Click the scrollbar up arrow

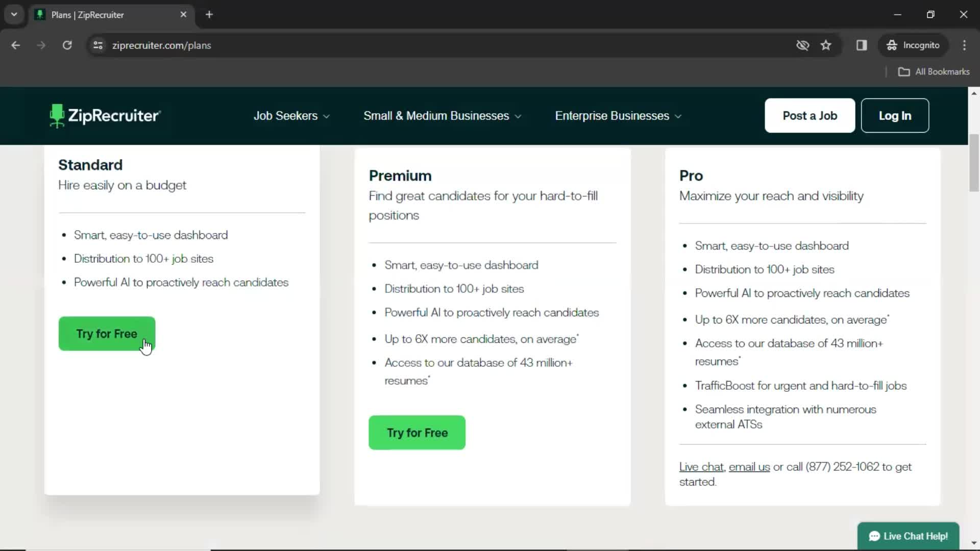tap(974, 93)
